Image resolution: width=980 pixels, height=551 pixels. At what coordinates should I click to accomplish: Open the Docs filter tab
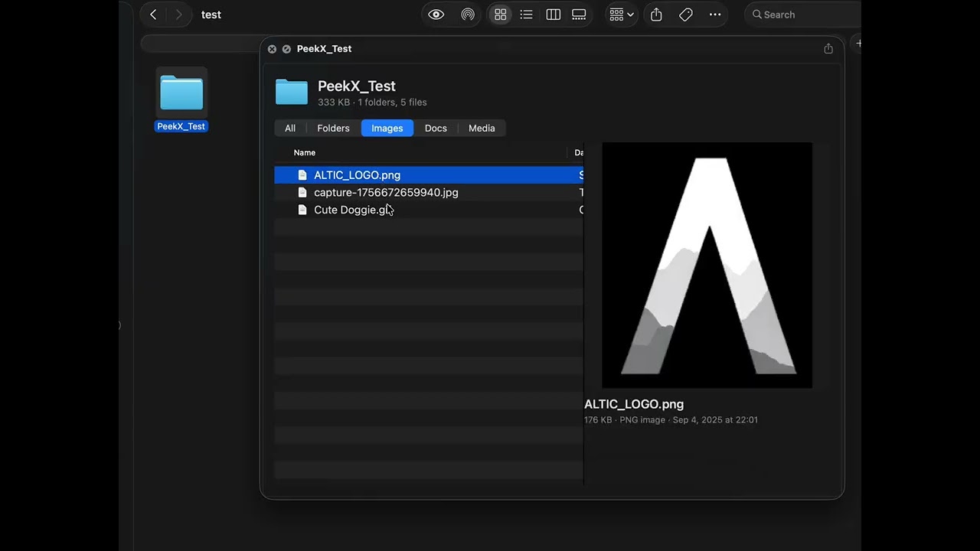coord(436,129)
